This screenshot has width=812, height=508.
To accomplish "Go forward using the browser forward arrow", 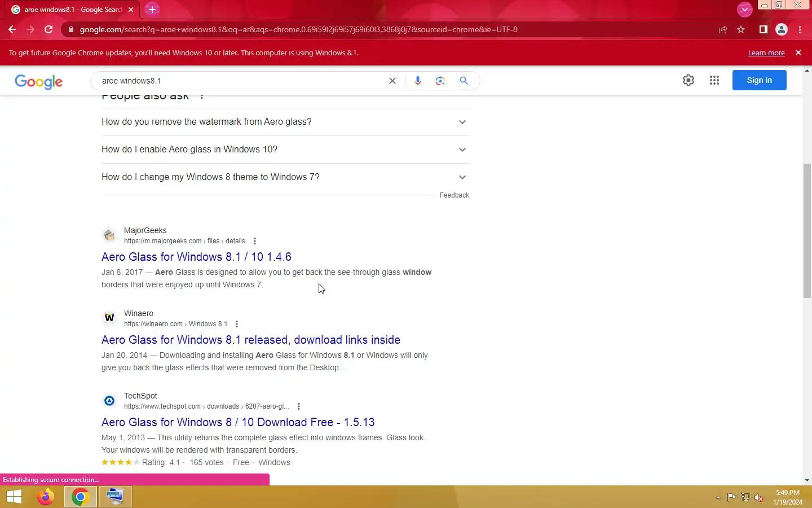I will coord(30,29).
